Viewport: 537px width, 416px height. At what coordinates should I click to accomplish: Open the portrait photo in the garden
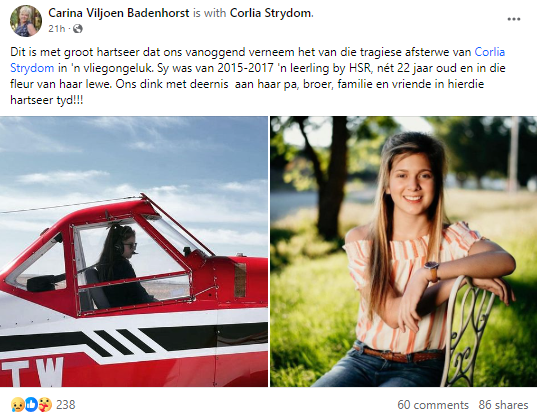click(403, 252)
